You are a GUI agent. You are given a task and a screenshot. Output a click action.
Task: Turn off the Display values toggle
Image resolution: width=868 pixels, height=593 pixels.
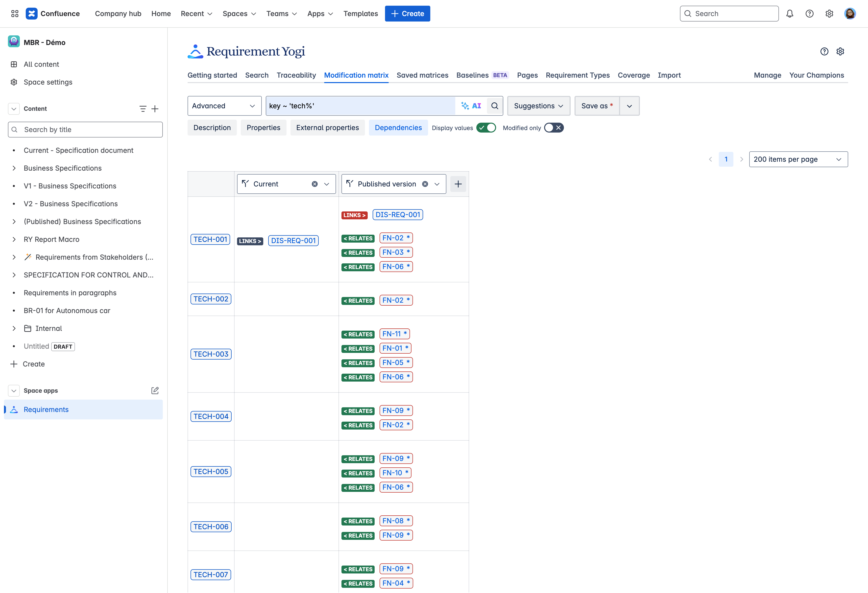(486, 128)
